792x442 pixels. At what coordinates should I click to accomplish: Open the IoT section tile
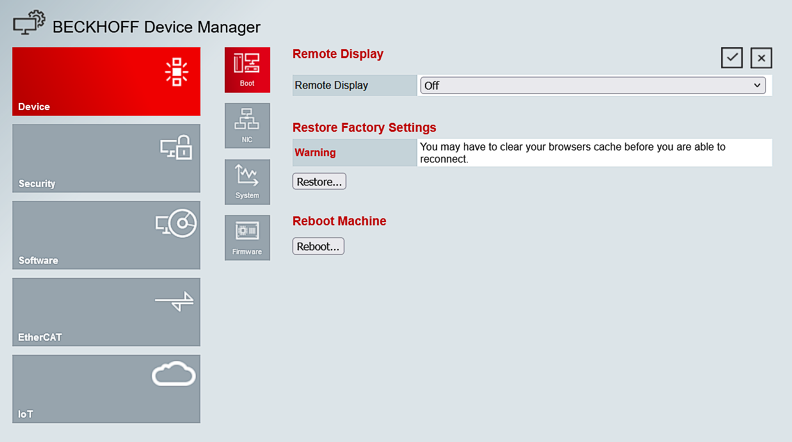[x=106, y=388]
